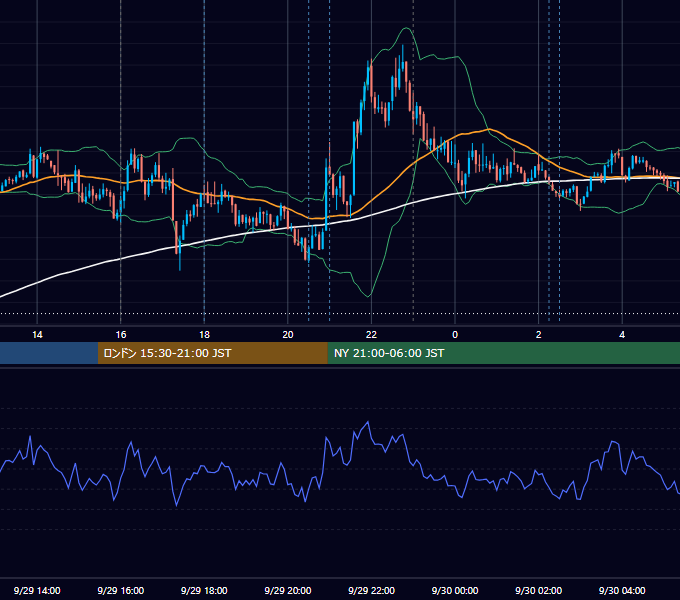Click the hour 16 axis label
Screen dimensions: 680x600
pos(121,335)
